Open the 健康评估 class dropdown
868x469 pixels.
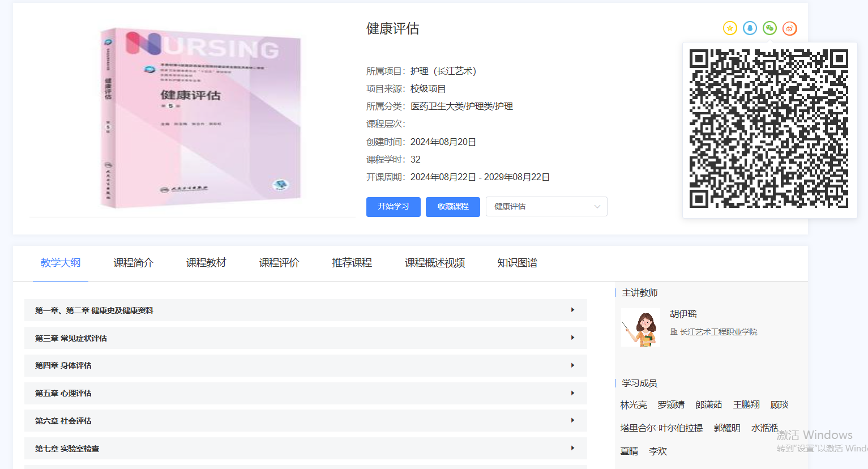pyautogui.click(x=546, y=207)
